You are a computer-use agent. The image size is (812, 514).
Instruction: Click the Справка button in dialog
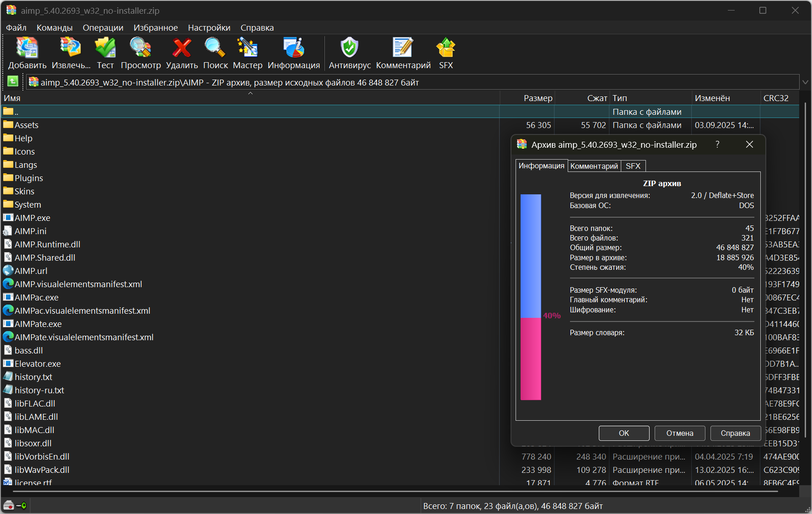pyautogui.click(x=736, y=433)
